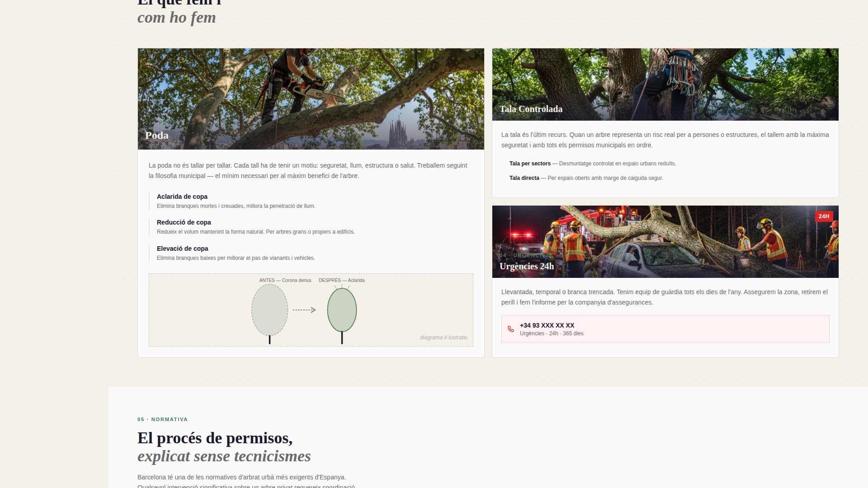The image size is (868, 488).
Task: Click the El procés de permisos heading
Action: tap(215, 438)
